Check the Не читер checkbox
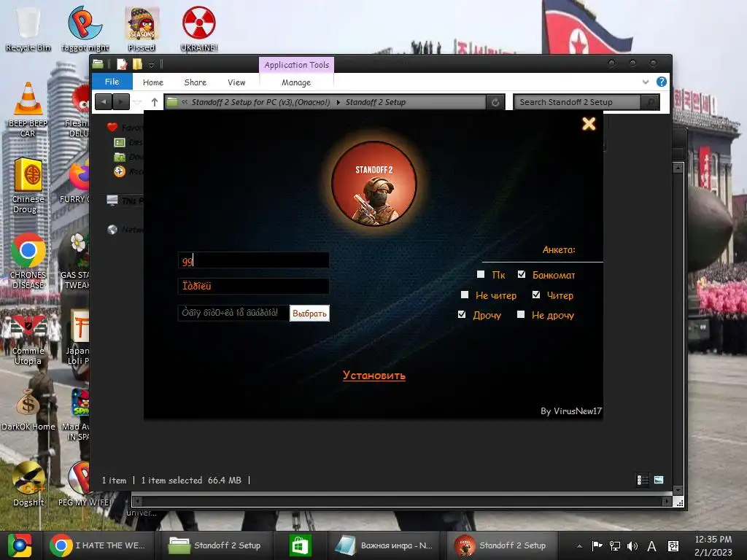The width and height of the screenshot is (747, 560). (465, 295)
